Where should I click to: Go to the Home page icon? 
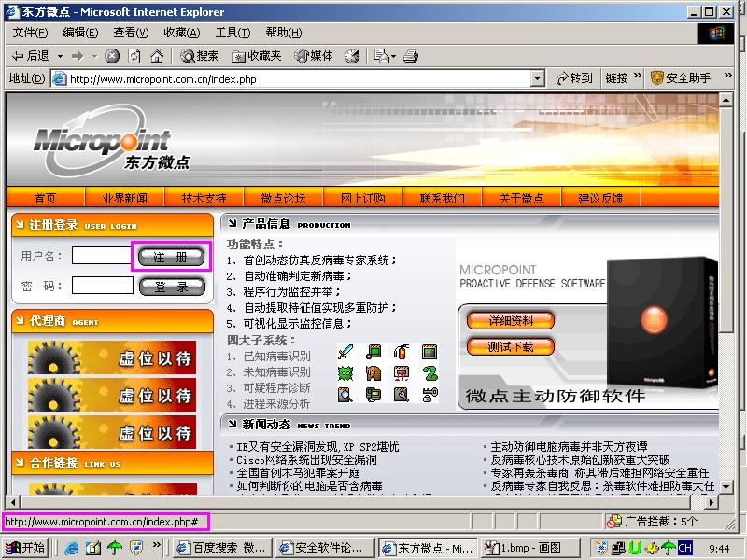[157, 56]
